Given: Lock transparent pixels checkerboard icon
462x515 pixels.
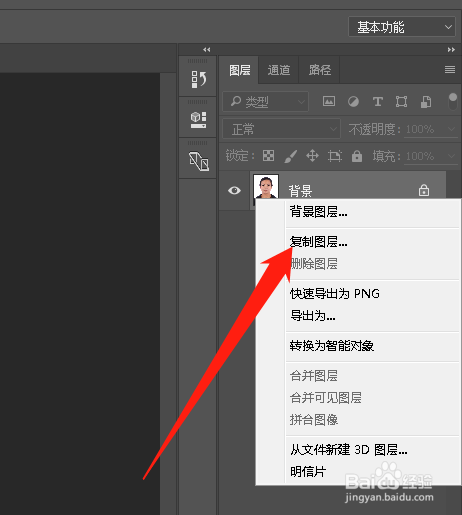Looking at the screenshot, I should click(x=268, y=156).
